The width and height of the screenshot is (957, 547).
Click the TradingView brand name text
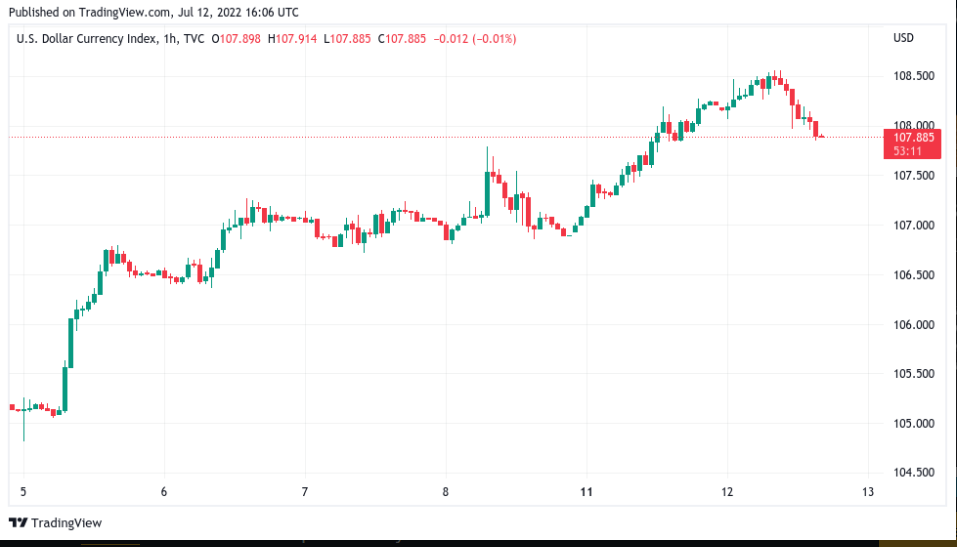(x=67, y=523)
